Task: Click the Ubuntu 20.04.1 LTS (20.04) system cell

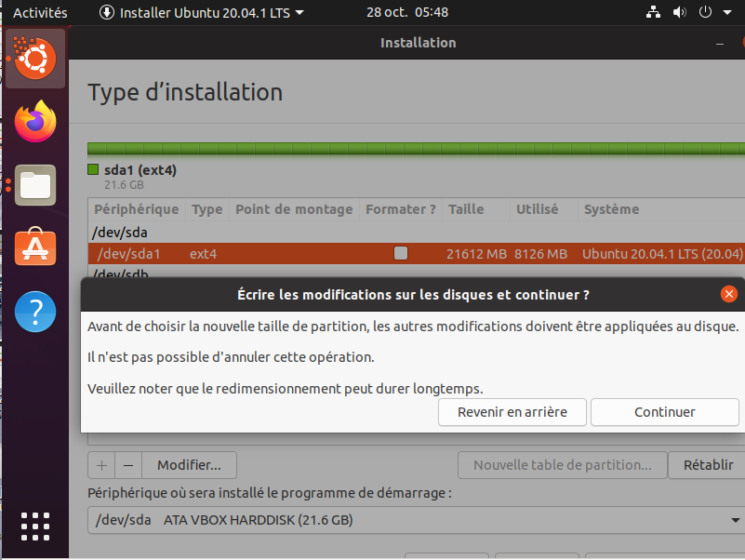Action: point(662,254)
